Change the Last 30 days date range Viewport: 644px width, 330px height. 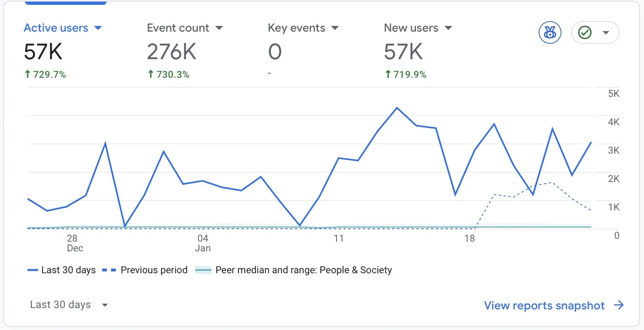click(x=69, y=305)
